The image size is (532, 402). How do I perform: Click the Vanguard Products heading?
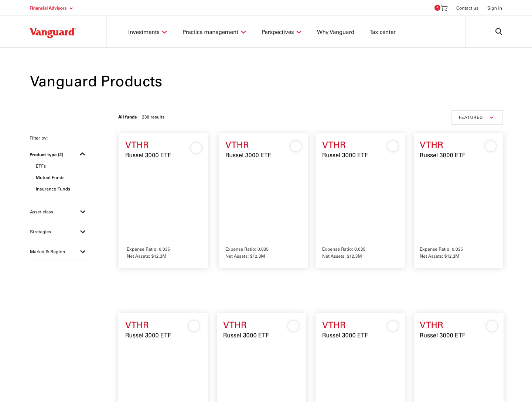(96, 82)
